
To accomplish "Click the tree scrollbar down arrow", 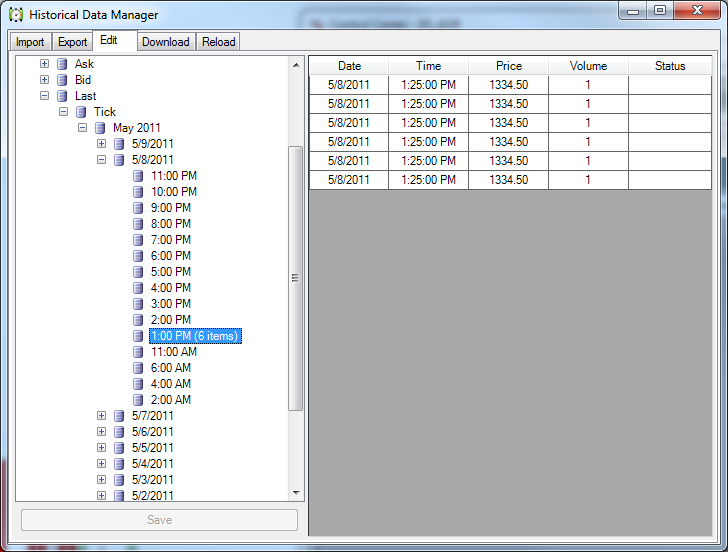I will [296, 493].
